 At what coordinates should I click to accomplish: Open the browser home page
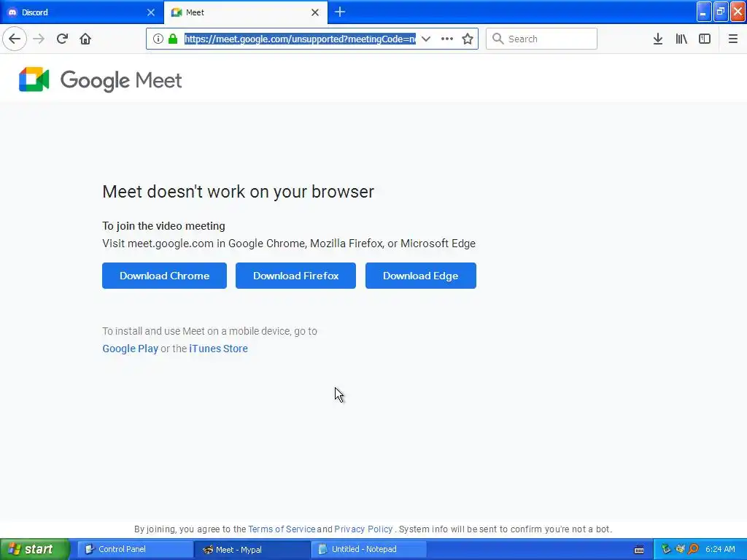(85, 39)
